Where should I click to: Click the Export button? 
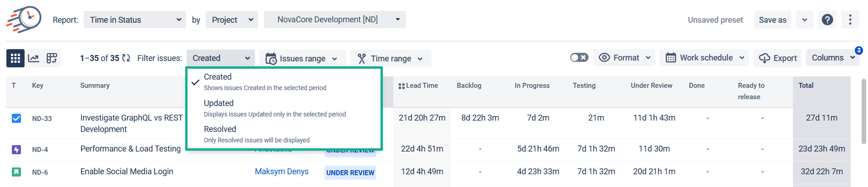[777, 58]
